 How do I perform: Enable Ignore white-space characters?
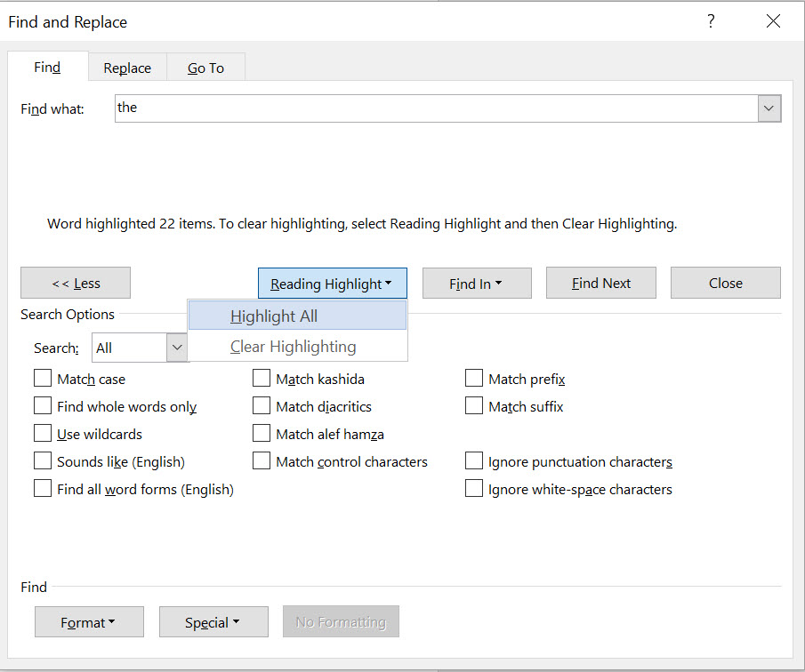[474, 489]
